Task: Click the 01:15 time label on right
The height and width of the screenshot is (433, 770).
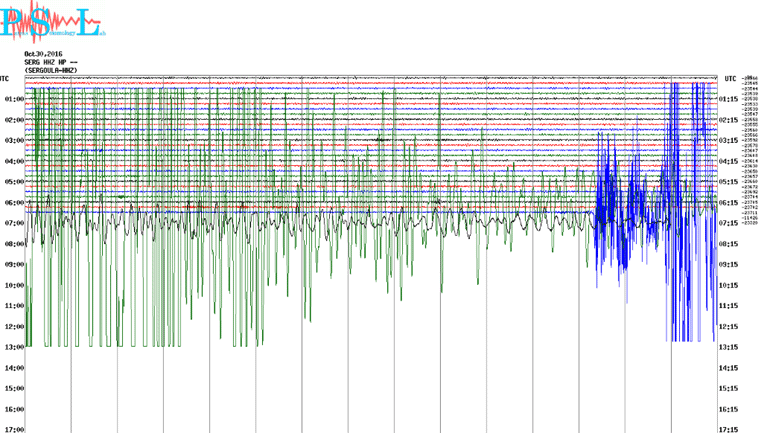Action: pyautogui.click(x=729, y=99)
